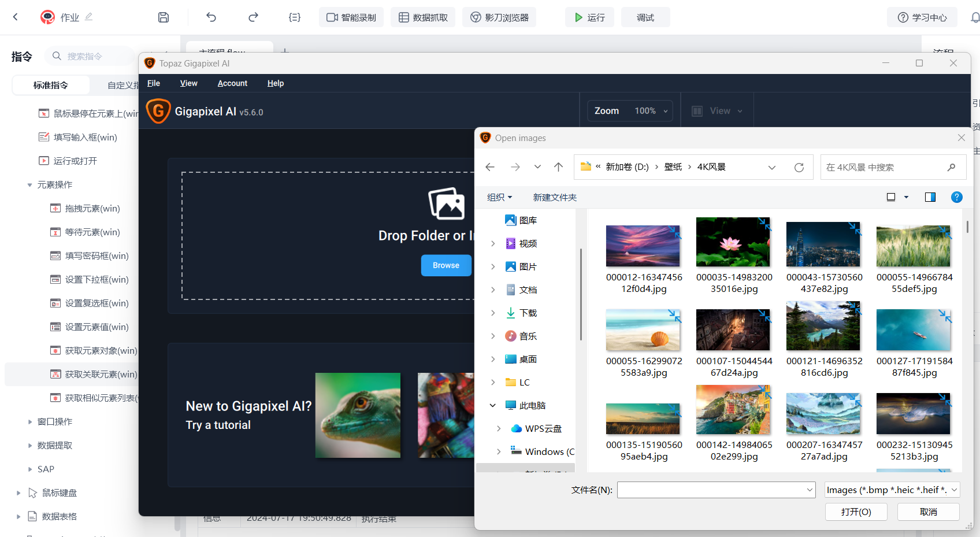Viewport: 980px width, 537px height.
Task: Open the Zoom 100% dropdown
Action: click(630, 111)
